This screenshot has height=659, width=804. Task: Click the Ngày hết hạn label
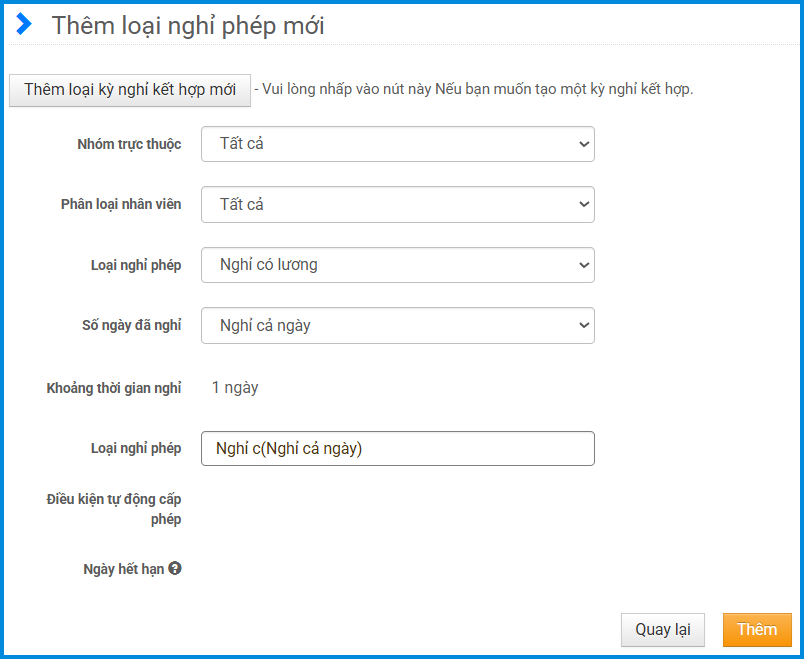(123, 569)
